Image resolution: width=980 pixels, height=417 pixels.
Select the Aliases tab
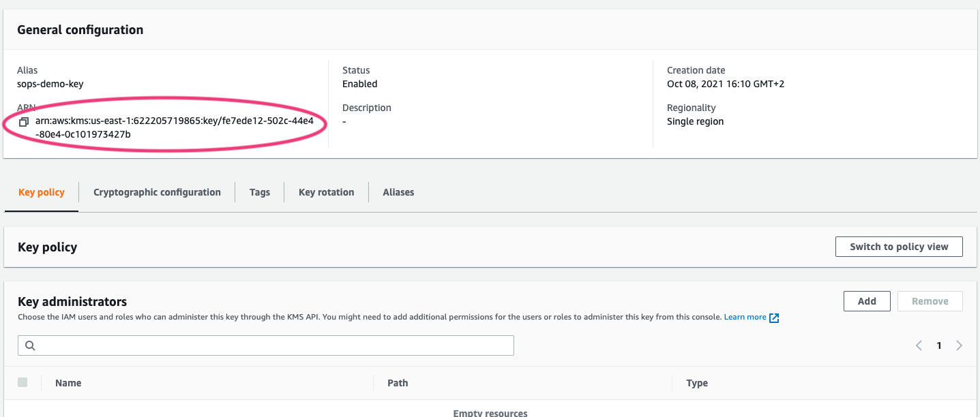click(398, 192)
